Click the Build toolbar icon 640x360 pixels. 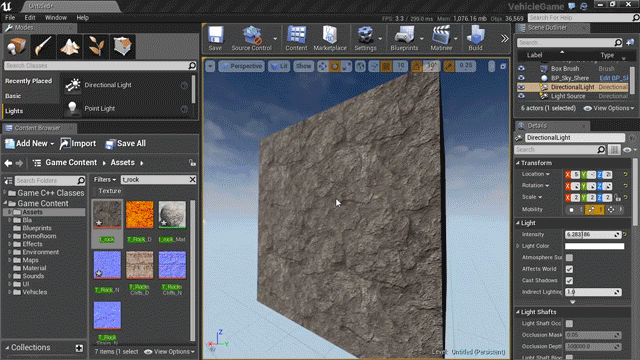click(x=476, y=38)
